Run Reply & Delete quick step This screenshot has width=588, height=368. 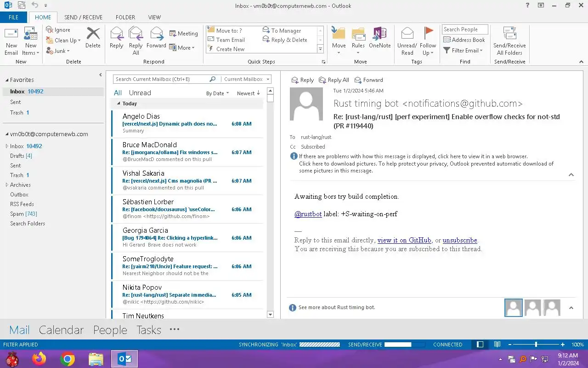(285, 40)
